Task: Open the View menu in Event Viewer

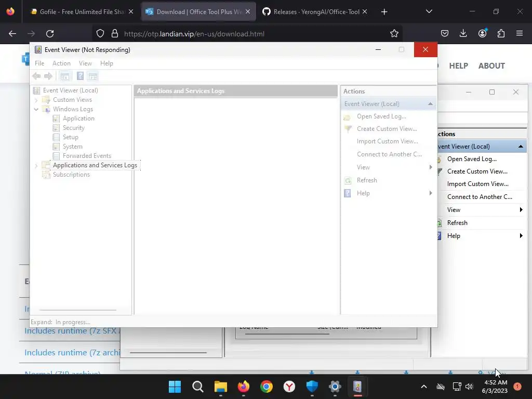Action: tap(86, 63)
